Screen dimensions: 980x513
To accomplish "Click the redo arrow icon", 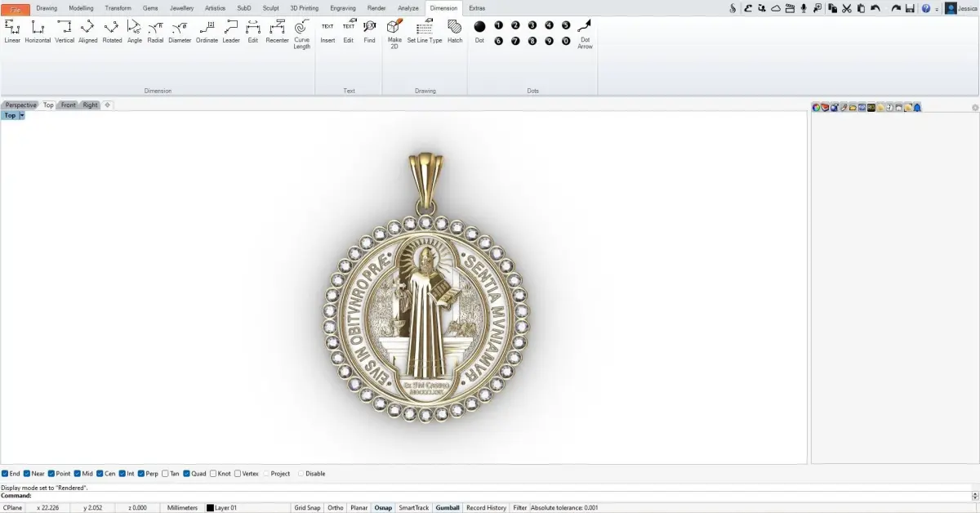I will click(x=896, y=8).
